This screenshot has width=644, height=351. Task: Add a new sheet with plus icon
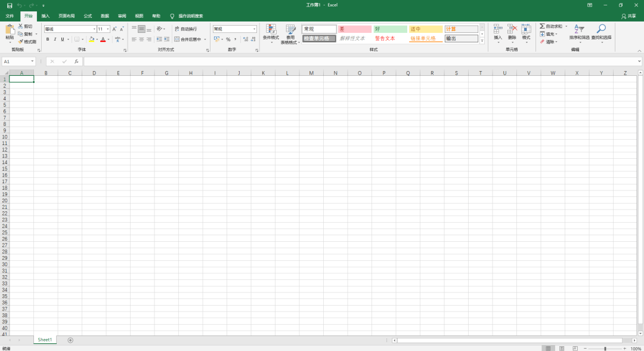click(x=70, y=340)
